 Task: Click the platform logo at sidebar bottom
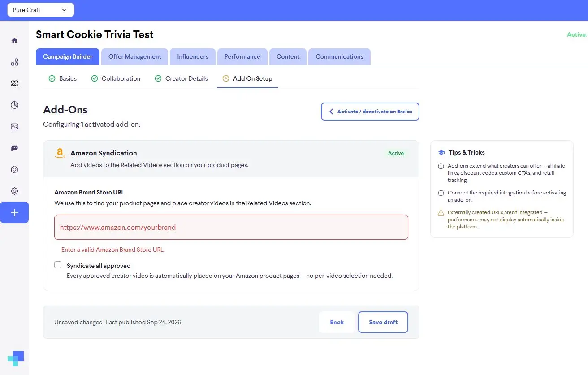16,358
